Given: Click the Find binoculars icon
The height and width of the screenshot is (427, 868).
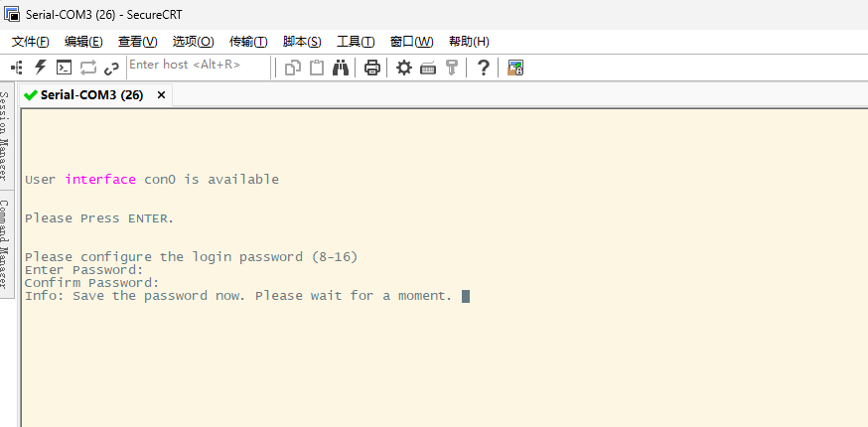Looking at the screenshot, I should [341, 69].
